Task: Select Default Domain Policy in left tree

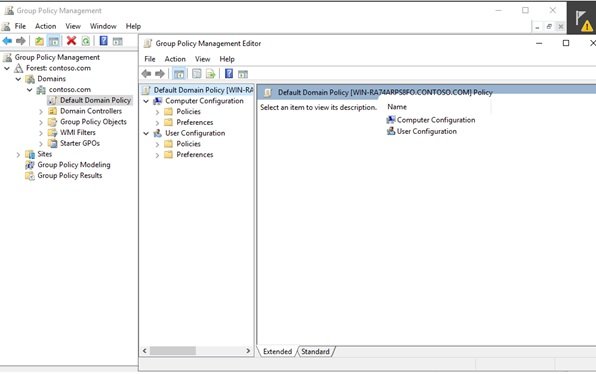Action: tap(95, 100)
